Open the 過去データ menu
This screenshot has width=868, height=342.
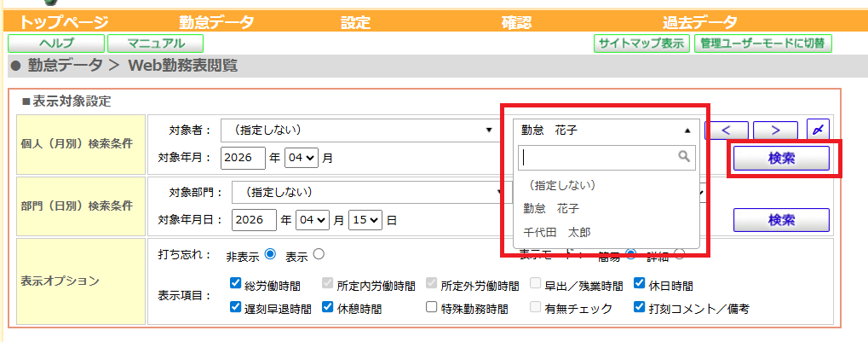pos(699,23)
